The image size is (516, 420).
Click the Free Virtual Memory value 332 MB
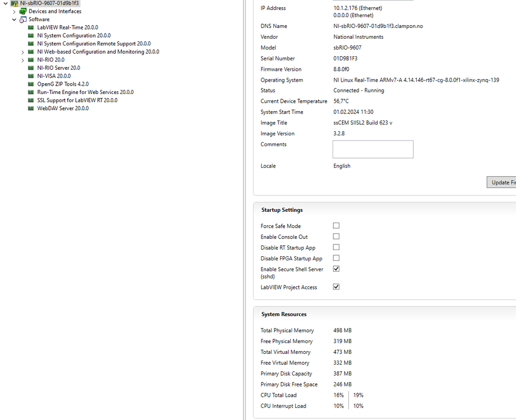342,363
